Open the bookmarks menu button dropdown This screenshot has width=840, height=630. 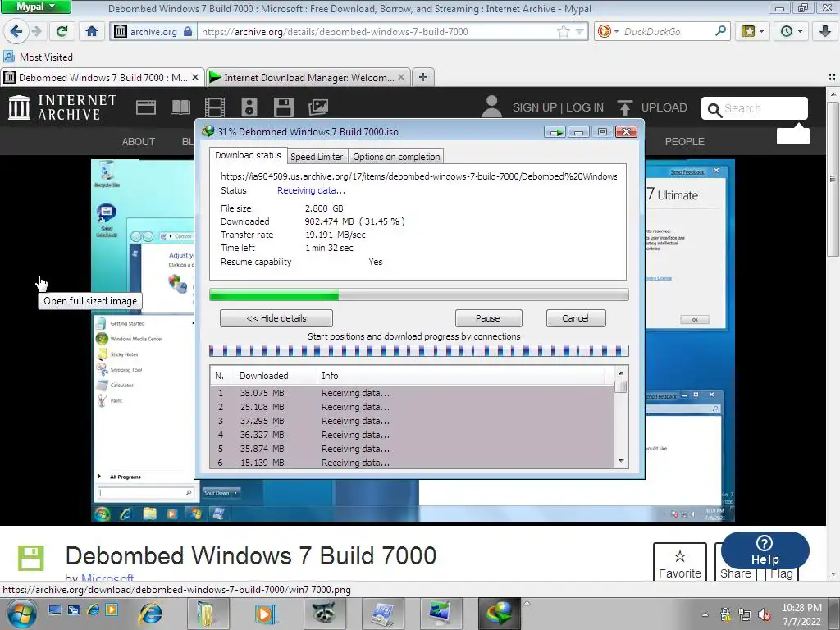(x=753, y=32)
